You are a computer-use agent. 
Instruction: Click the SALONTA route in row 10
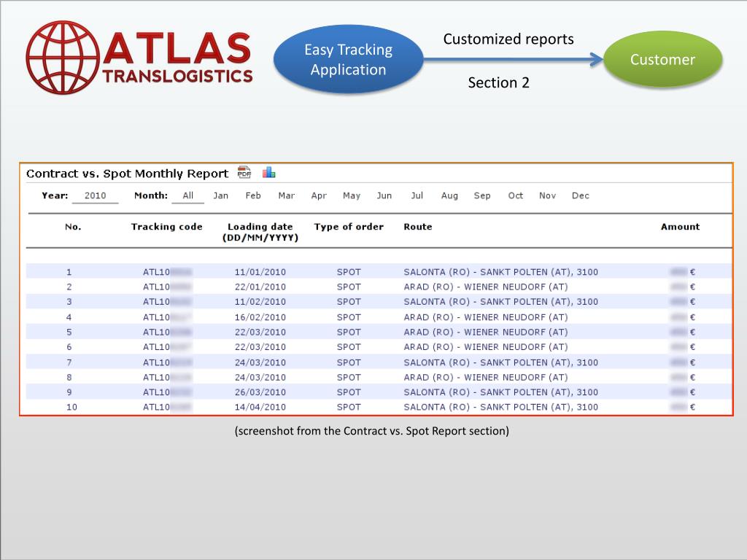point(500,407)
